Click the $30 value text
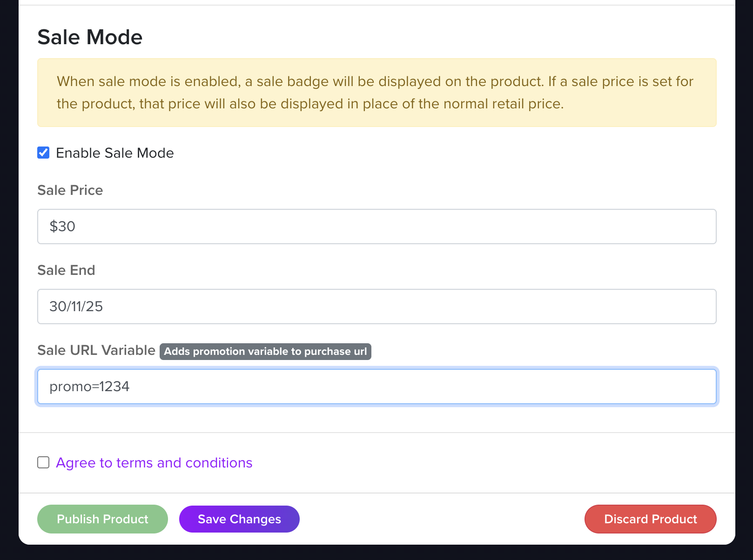Viewport: 753px width, 560px height. [x=62, y=227]
